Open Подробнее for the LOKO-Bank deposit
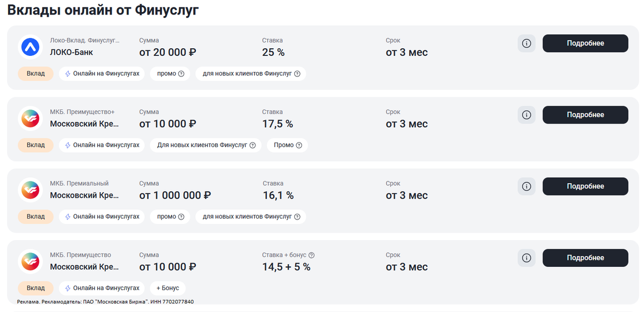The height and width of the screenshot is (312, 644). coord(585,43)
